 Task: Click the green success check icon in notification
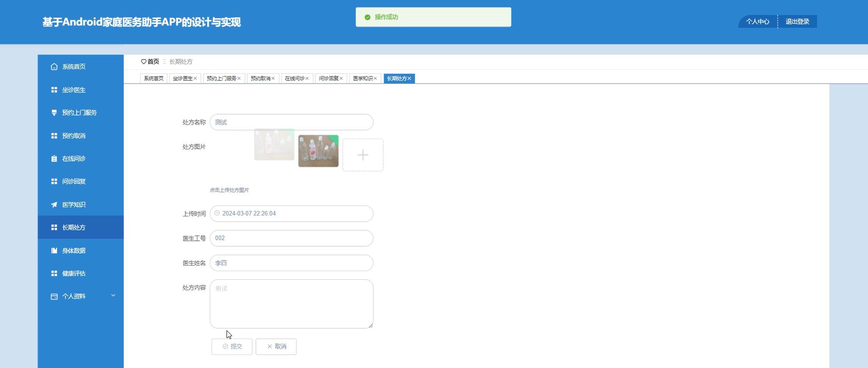coord(368,17)
